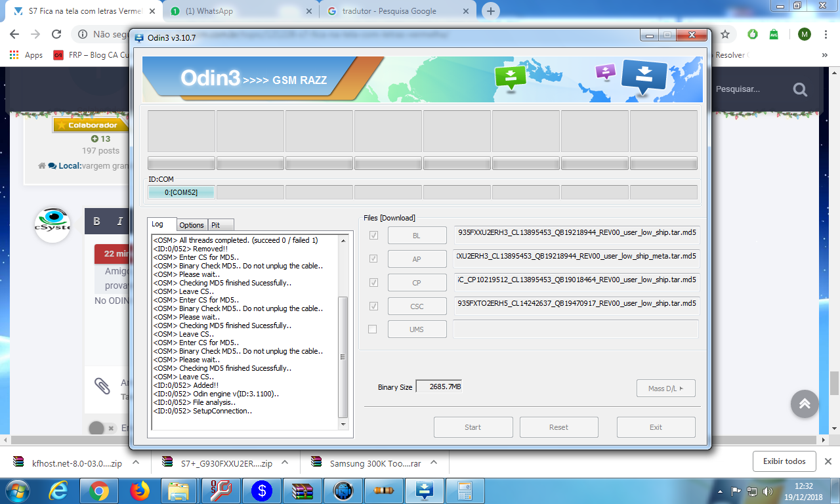Expand options for Samsung 300K Tool rar download
The image size is (840, 504).
point(433,463)
